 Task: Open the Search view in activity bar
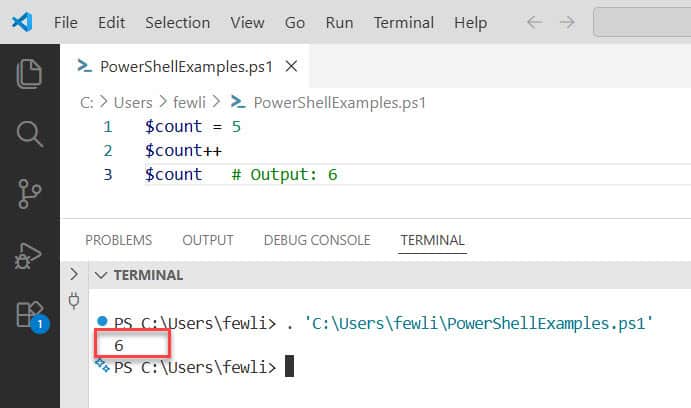[x=30, y=134]
